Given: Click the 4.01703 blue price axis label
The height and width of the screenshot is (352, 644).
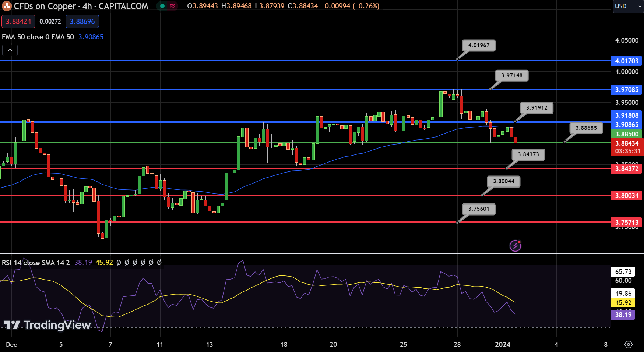Looking at the screenshot, I should pos(627,61).
